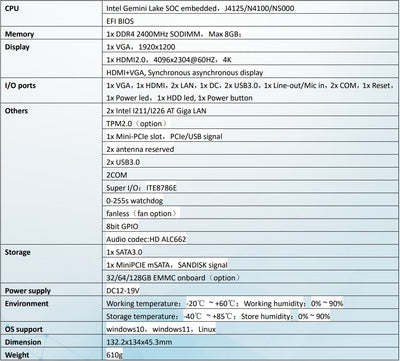This screenshot has height=361, width=400.
Task: Click the 8bit GPIO cell
Action: 250,226
